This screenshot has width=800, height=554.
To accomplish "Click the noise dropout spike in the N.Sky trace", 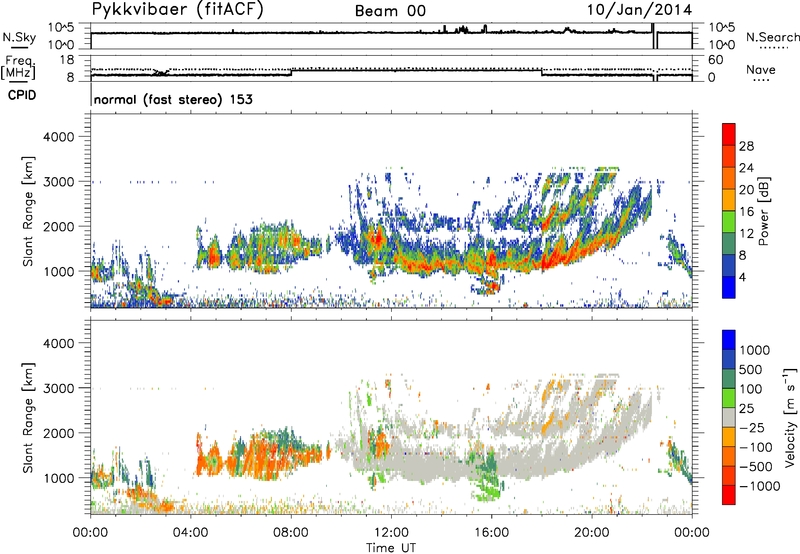I will coord(655,36).
